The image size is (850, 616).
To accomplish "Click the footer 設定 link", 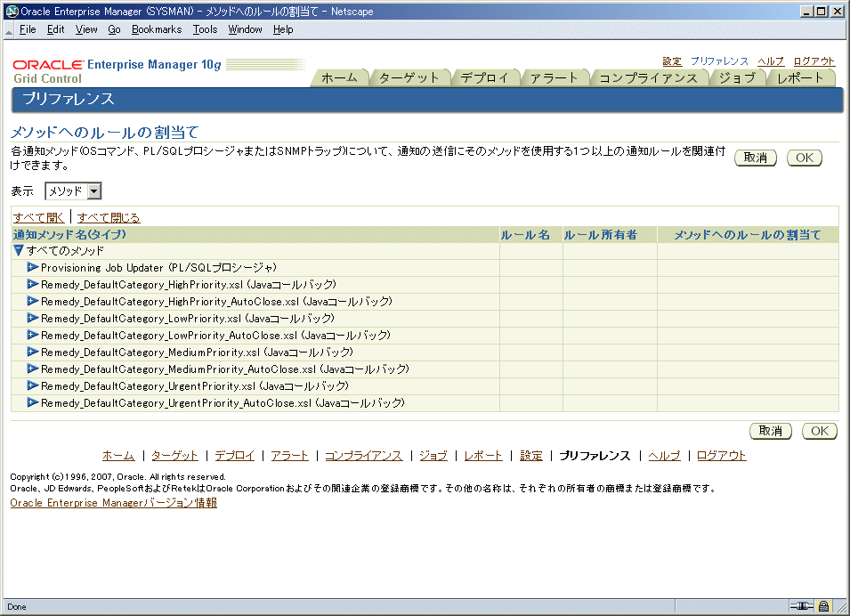I will (531, 456).
